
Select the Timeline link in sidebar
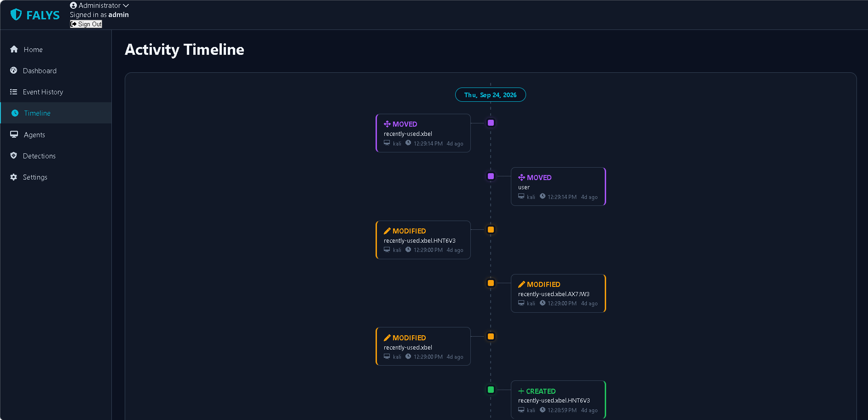[x=56, y=113]
